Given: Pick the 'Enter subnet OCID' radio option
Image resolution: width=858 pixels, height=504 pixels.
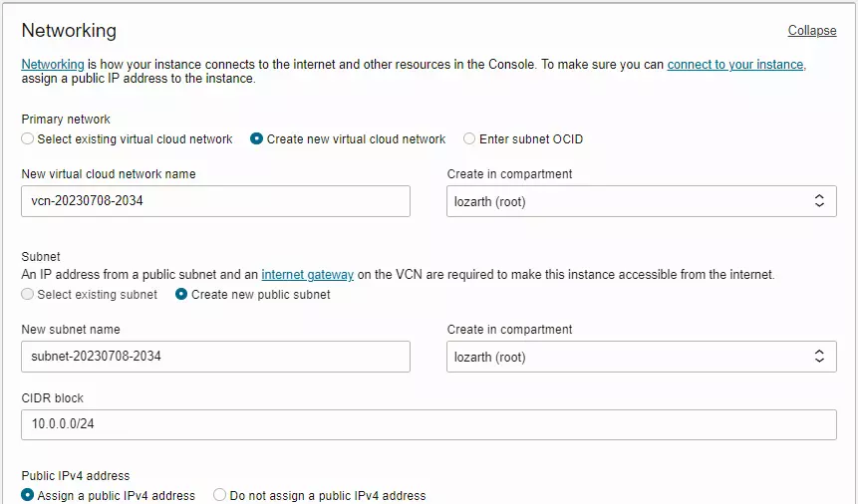Looking at the screenshot, I should pos(469,139).
